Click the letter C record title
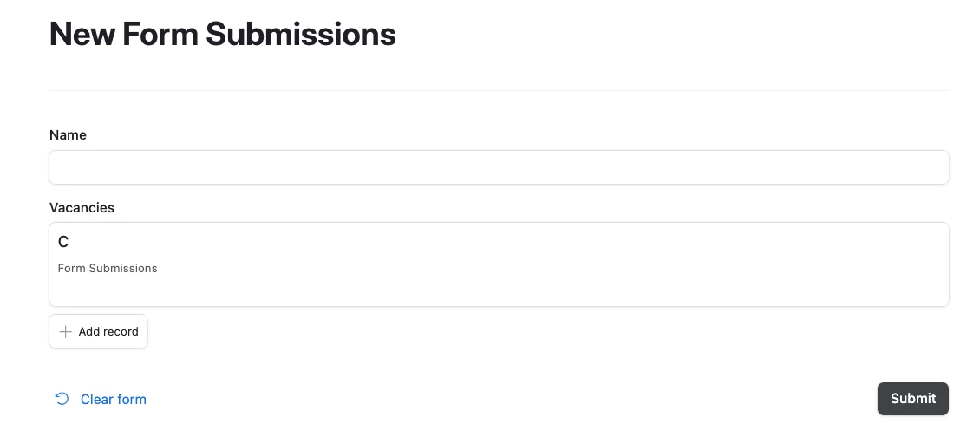 (63, 242)
